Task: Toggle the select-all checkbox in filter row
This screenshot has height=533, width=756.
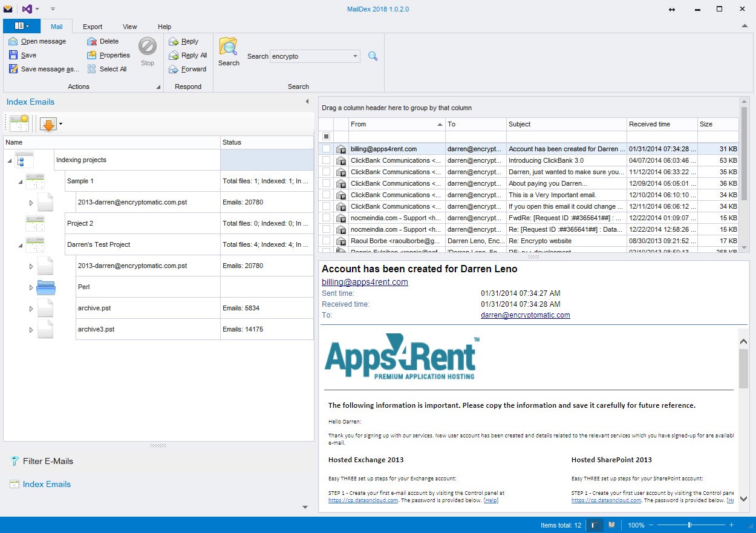Action: pyautogui.click(x=327, y=137)
